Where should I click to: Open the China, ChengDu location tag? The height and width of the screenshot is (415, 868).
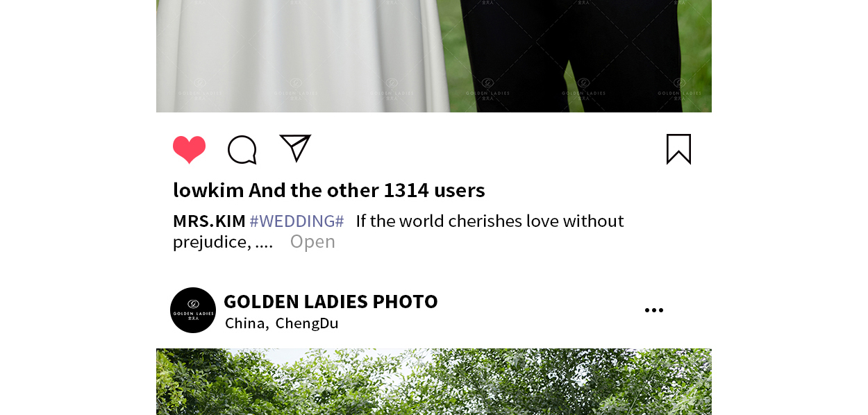(281, 323)
